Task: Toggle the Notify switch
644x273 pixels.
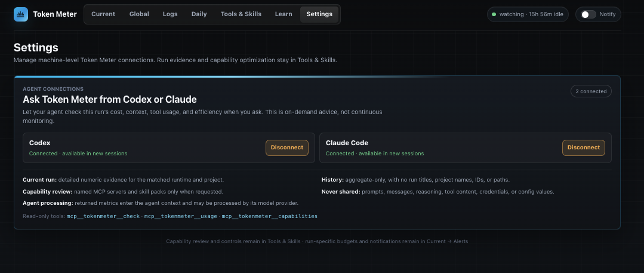Action: click(588, 14)
